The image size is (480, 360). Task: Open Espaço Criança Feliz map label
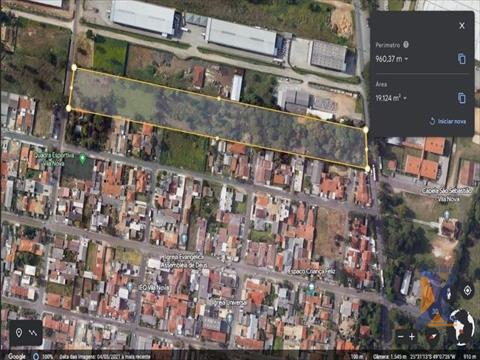coord(311,271)
